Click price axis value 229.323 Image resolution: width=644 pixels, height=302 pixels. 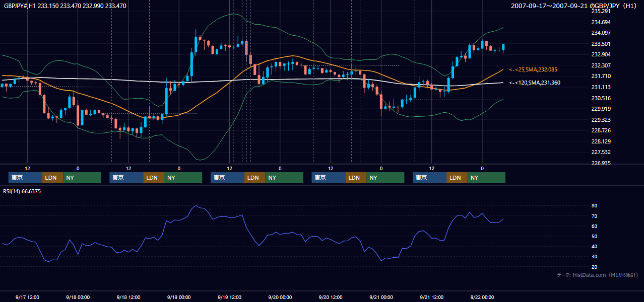click(601, 120)
